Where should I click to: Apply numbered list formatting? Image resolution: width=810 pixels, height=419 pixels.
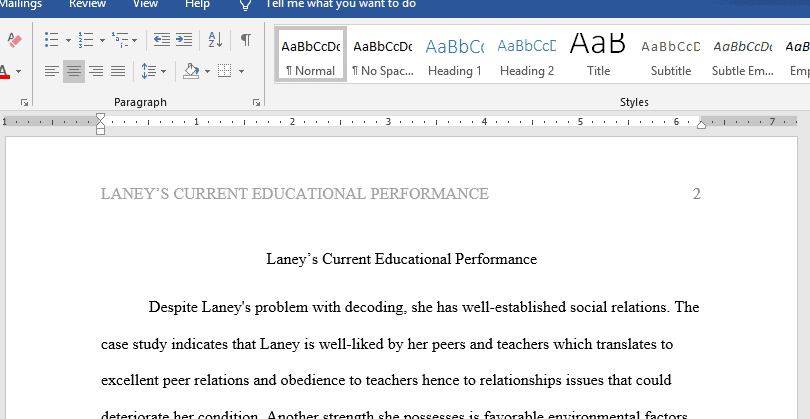(x=86, y=40)
